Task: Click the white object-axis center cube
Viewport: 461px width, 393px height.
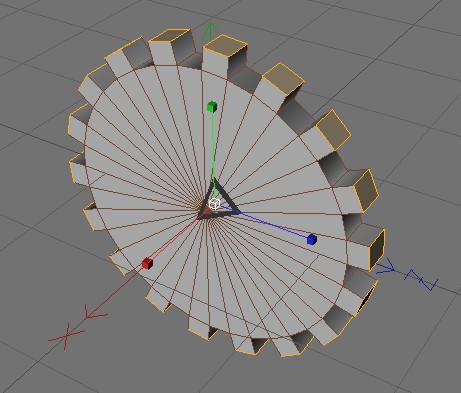Action: click(x=214, y=203)
